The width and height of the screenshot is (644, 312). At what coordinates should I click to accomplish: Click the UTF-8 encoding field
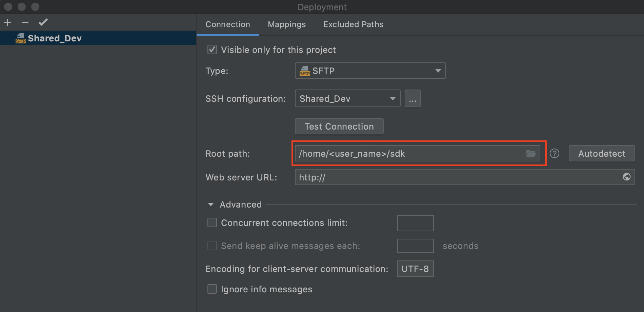tap(415, 269)
